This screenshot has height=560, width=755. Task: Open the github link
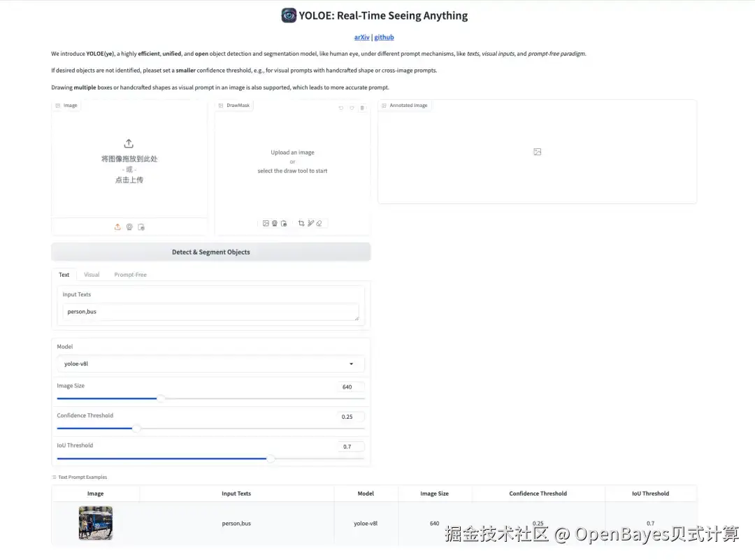pyautogui.click(x=384, y=37)
